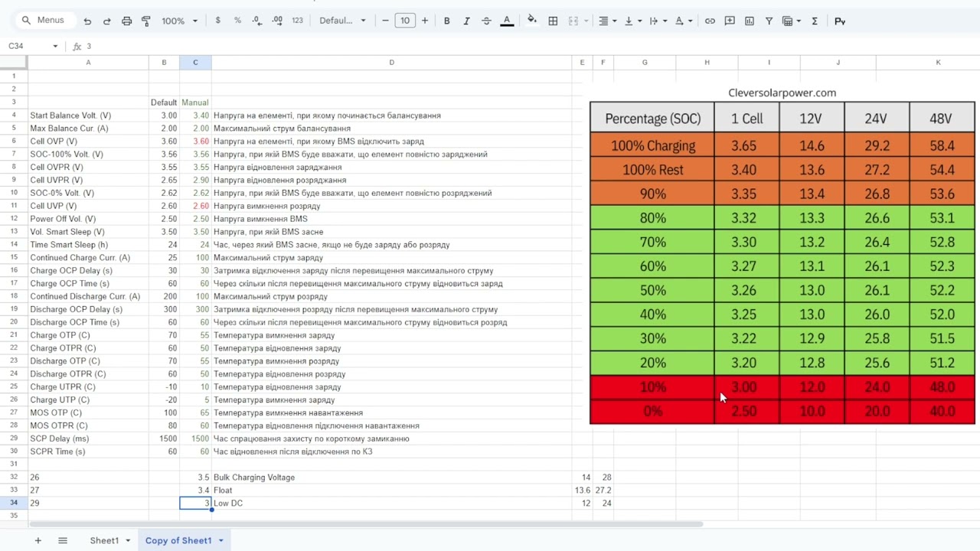Switch to the Sheet1 tab

pos(104,540)
